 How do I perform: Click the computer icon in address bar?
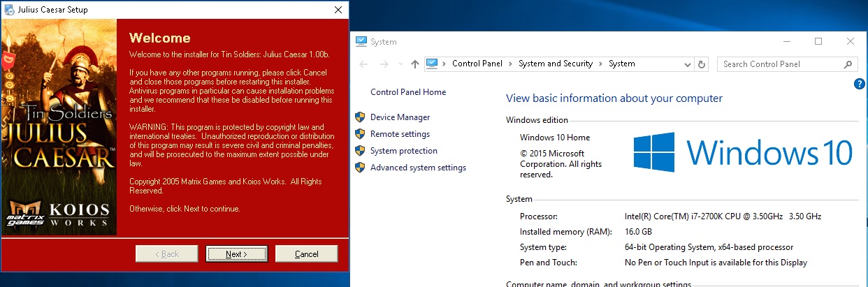pyautogui.click(x=432, y=64)
